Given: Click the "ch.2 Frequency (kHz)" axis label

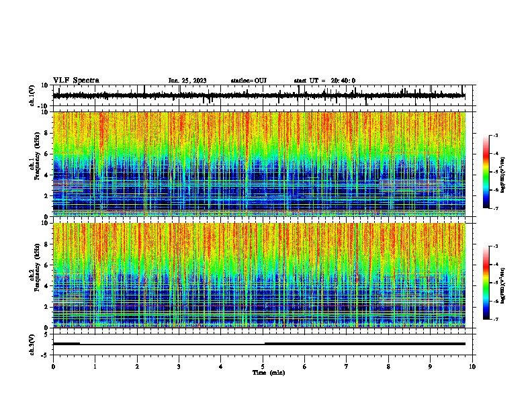Looking at the screenshot, I should [x=35, y=267].
